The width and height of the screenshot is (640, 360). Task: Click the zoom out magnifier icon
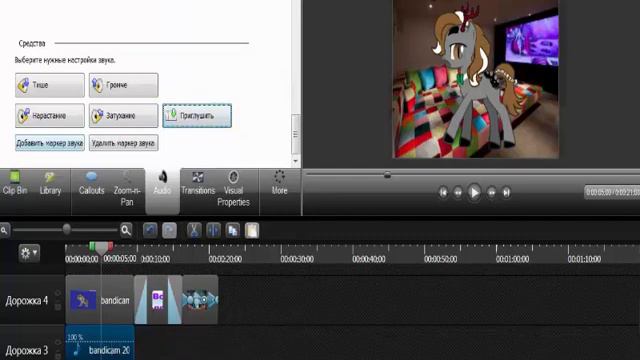(x=4, y=231)
